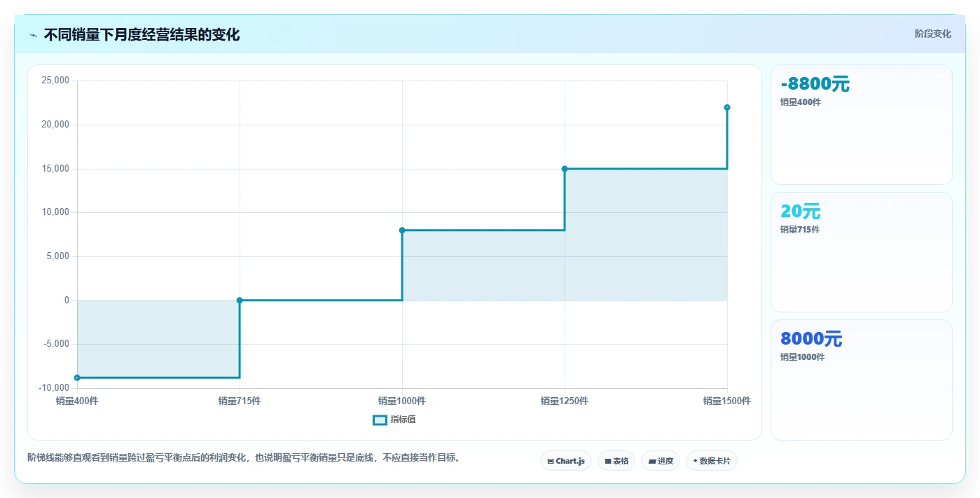Select the 进度 tag pill
Viewport: 980px width, 498px height.
pos(661,461)
